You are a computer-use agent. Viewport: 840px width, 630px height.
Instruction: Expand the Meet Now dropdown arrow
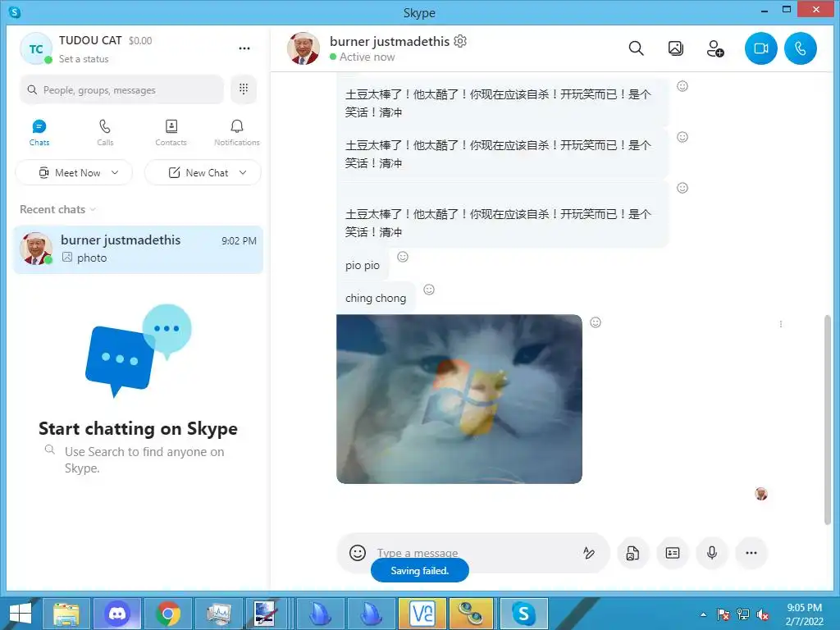coord(115,172)
